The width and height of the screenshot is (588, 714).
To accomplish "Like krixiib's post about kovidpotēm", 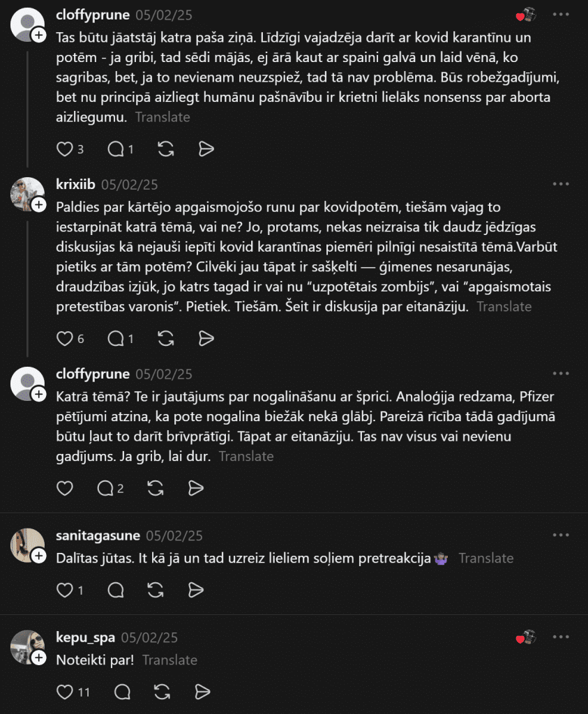I will [65, 339].
